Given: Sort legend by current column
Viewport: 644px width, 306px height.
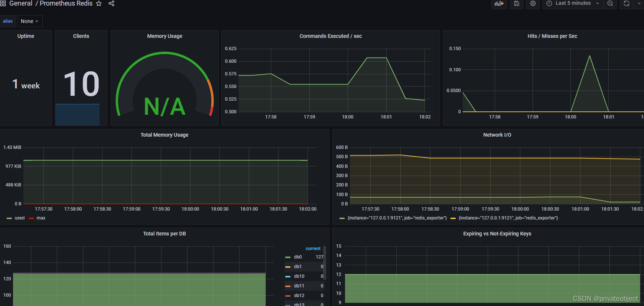Looking at the screenshot, I should click(313, 248).
